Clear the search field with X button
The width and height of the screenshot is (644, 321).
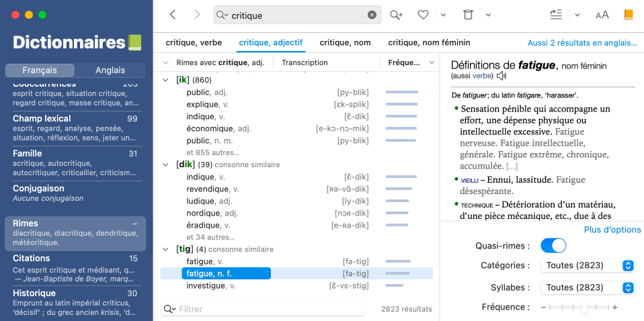(x=372, y=15)
